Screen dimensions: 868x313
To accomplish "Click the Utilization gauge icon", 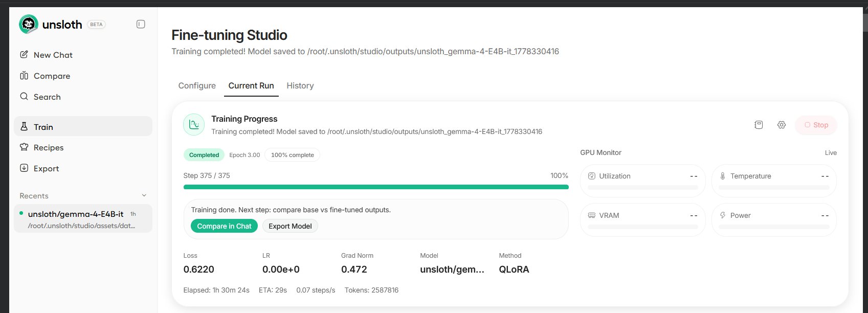I will coord(592,176).
